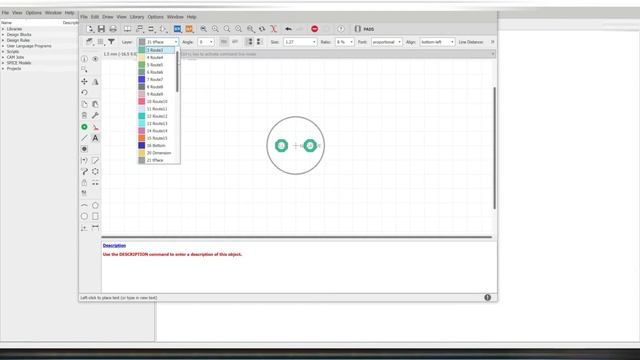
Task: Select the Change wrench tool
Action: pos(95,116)
